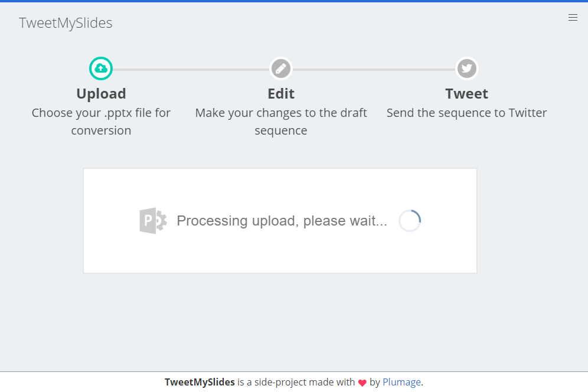
Task: Click 'Make your changes to the draft sequence' text
Action: [281, 122]
